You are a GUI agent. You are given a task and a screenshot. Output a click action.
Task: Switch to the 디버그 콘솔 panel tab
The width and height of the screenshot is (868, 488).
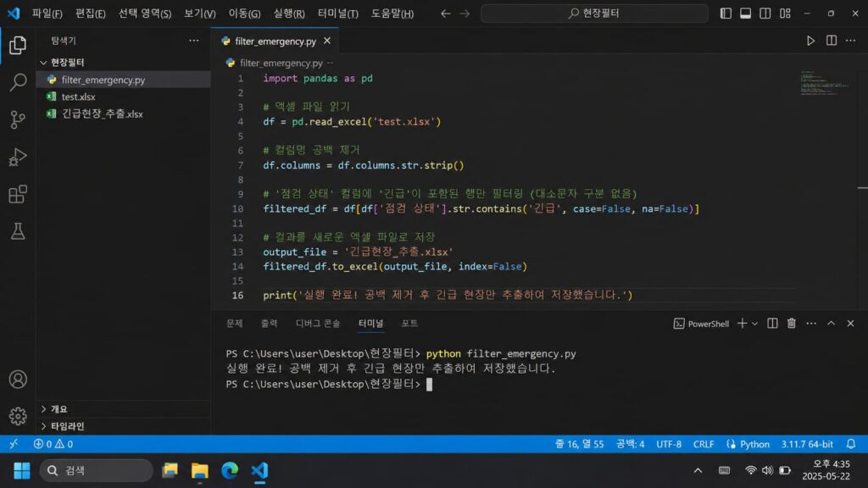click(x=318, y=323)
